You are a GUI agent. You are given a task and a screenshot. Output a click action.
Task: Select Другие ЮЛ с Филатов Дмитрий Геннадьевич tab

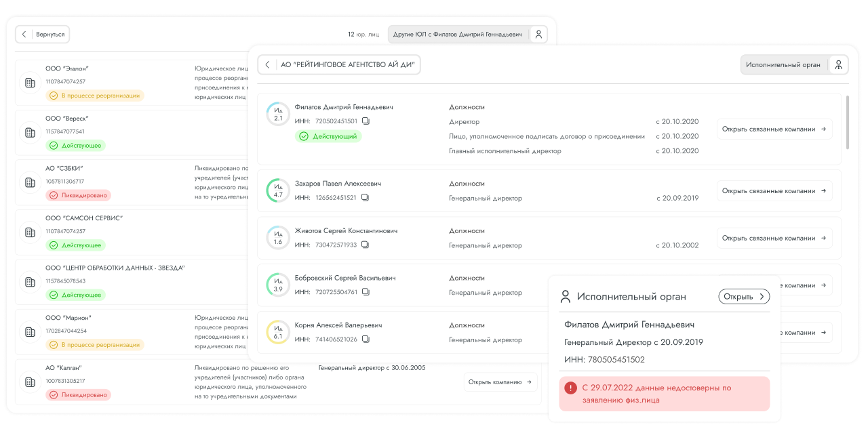[457, 35]
